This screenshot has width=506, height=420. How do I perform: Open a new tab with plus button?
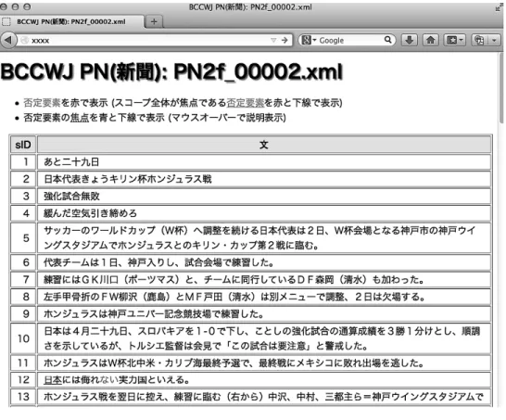coord(154,21)
